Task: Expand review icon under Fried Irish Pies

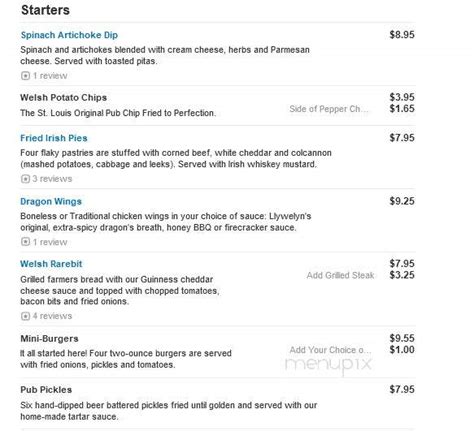Action: (25, 179)
